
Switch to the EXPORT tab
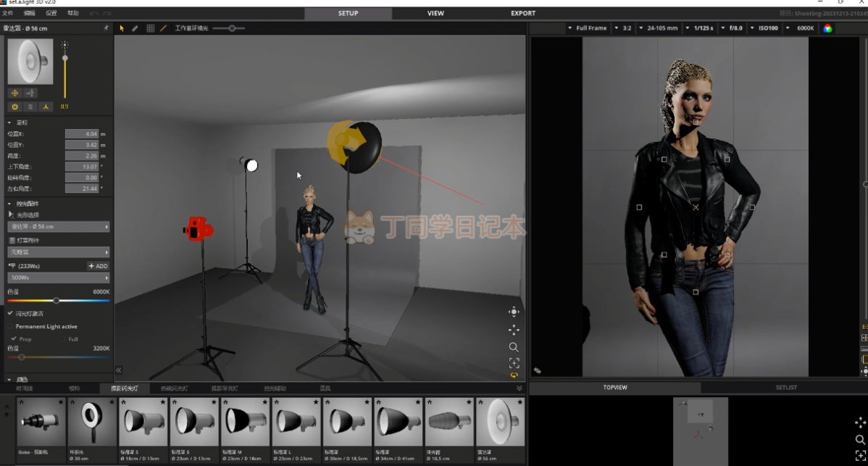523,13
